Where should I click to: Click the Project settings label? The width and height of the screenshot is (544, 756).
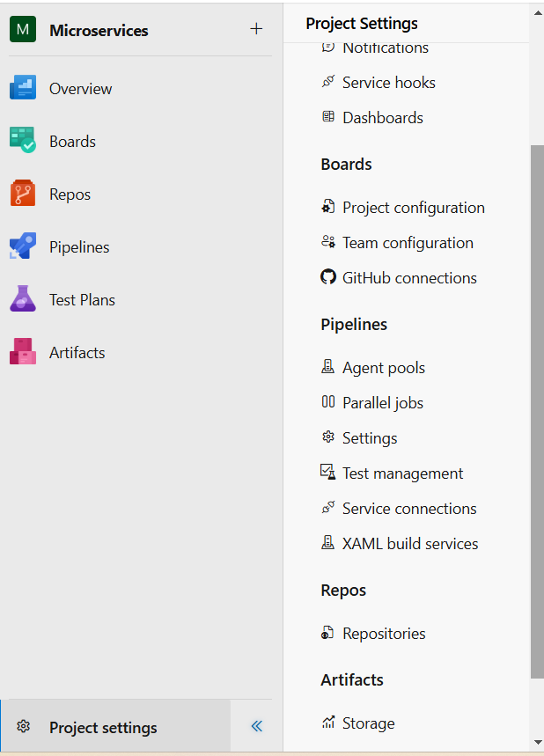pos(103,728)
